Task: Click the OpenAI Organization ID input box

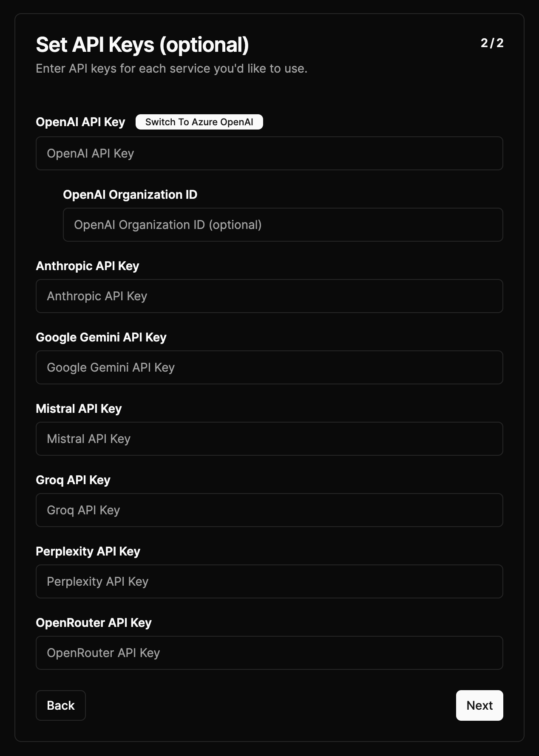Action: click(283, 225)
